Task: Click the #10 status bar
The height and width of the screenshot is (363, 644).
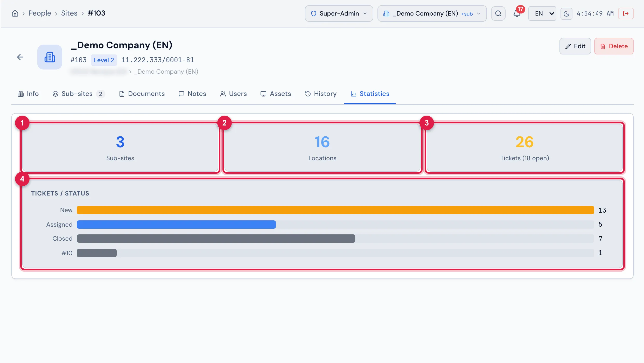Action: pyautogui.click(x=97, y=253)
